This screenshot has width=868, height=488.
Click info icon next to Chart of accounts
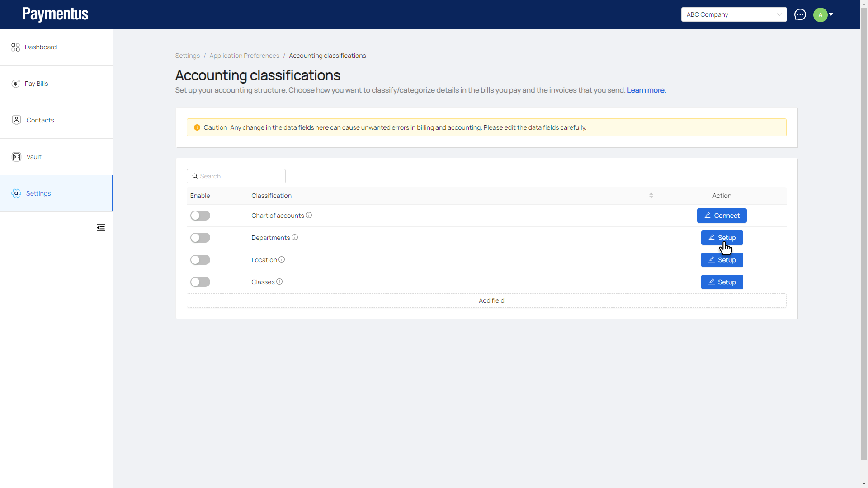309,215
